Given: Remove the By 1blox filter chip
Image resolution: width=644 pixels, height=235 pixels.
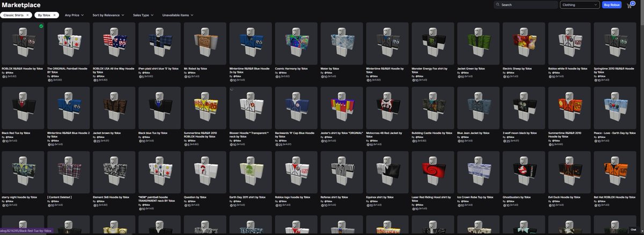Looking at the screenshot, I should coord(54,15).
